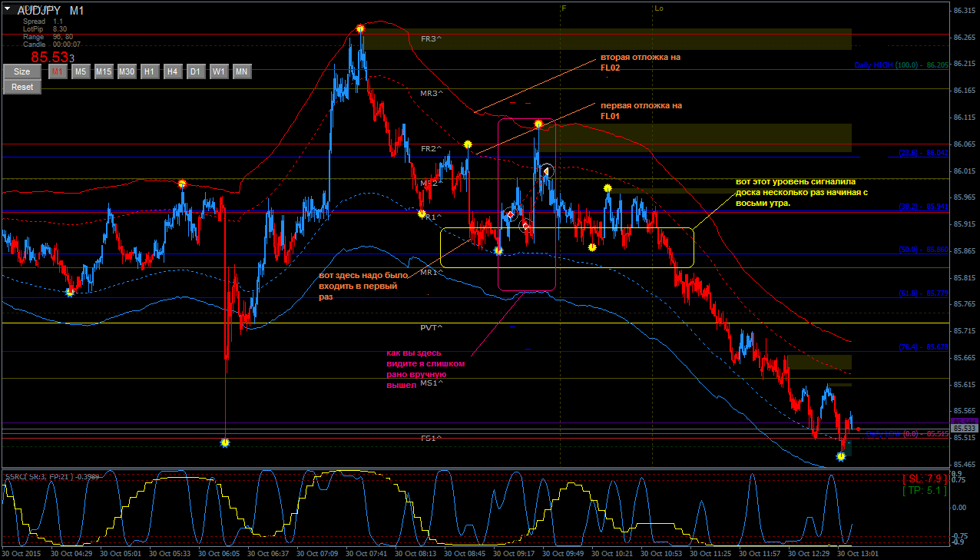Screen dimensions: 980x560
Task: Switch to the M5 timeframe
Action: click(x=81, y=71)
